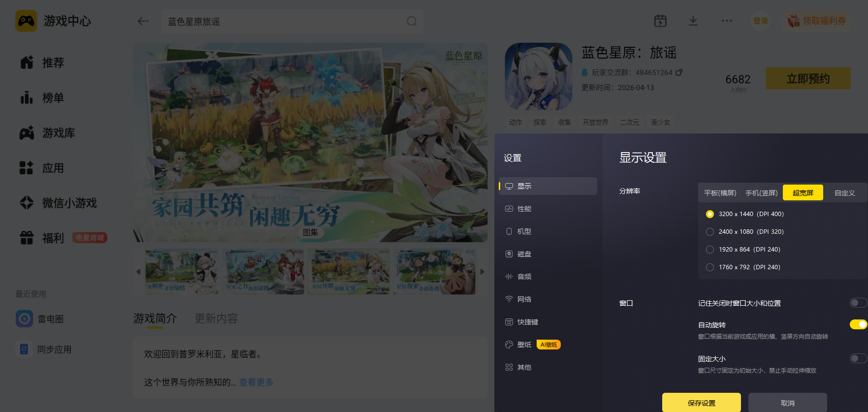Image resolution: width=868 pixels, height=412 pixels.
Task: Open fourth screenshot thumbnail
Action: pyautogui.click(x=434, y=272)
